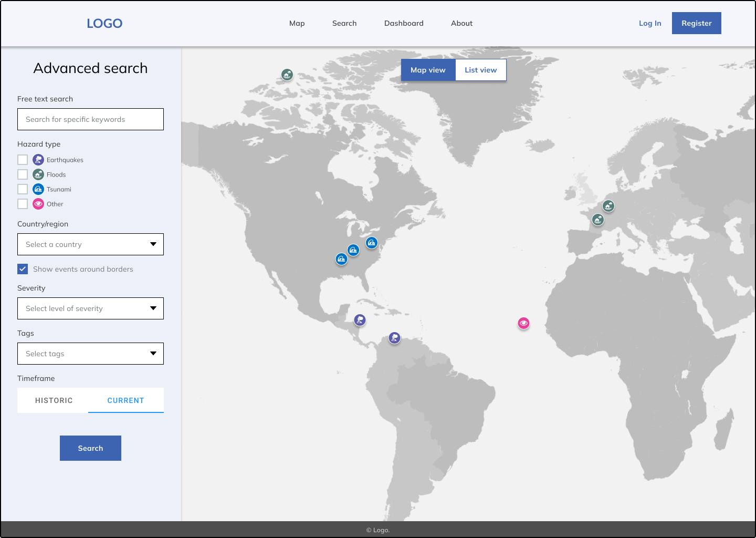Image resolution: width=756 pixels, height=538 pixels.
Task: Expand the Select level of severity dropdown
Action: point(90,308)
